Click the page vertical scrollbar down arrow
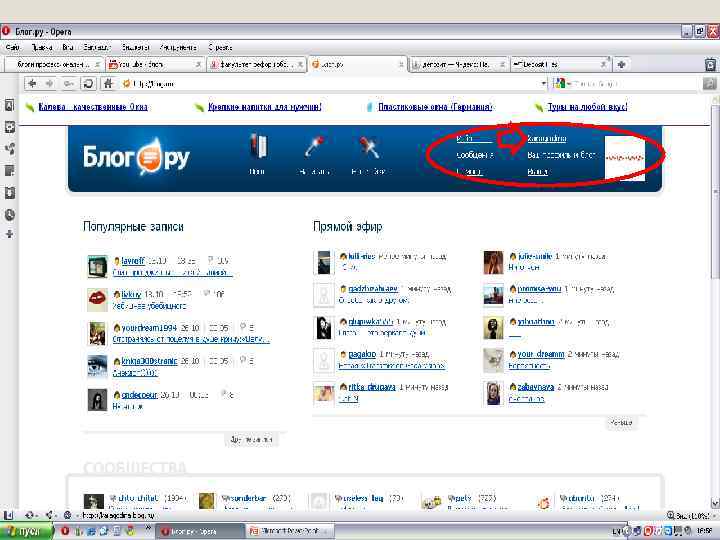Image resolution: width=720 pixels, height=540 pixels. pos(715,503)
